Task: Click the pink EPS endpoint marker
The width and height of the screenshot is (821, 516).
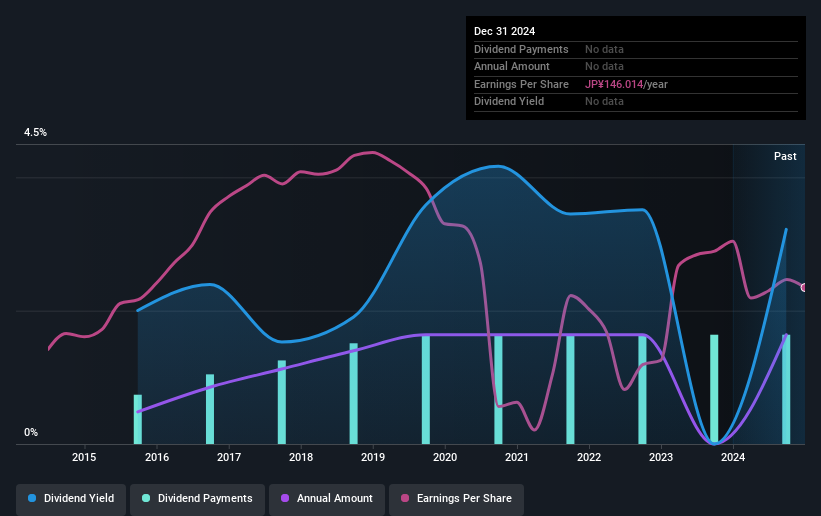Action: (804, 288)
